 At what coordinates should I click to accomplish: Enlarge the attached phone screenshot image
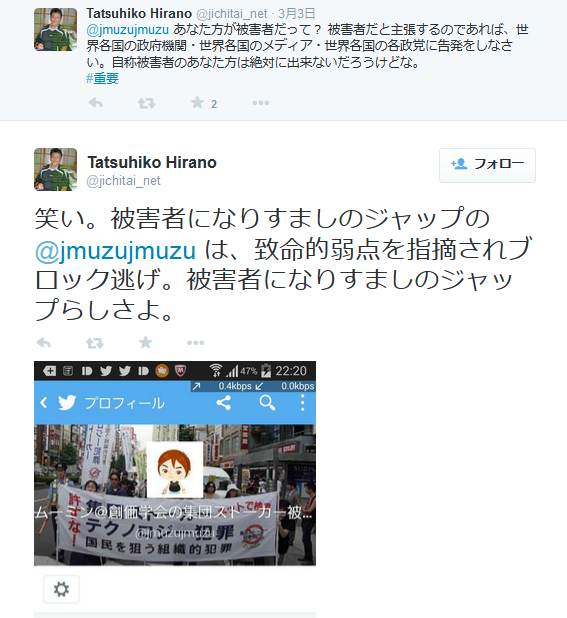click(x=175, y=463)
